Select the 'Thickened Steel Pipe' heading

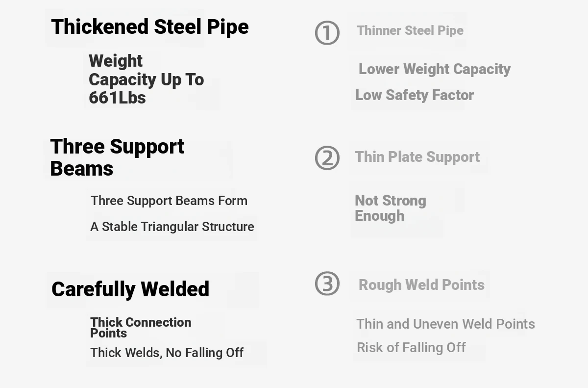pos(149,27)
